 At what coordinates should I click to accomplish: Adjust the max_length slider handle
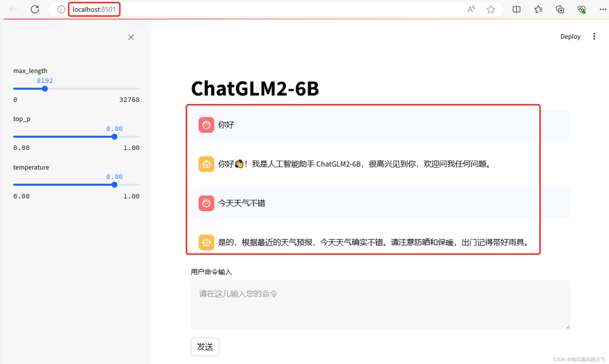pos(45,89)
